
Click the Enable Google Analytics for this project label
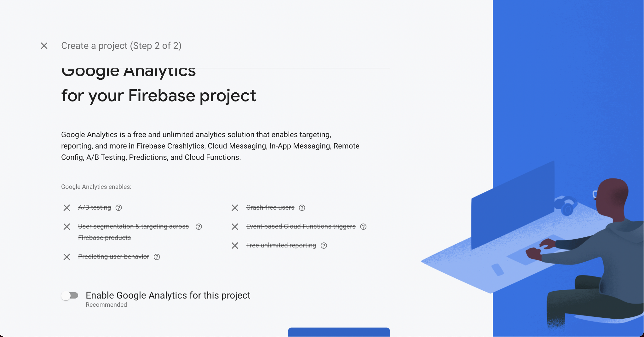coord(168,295)
